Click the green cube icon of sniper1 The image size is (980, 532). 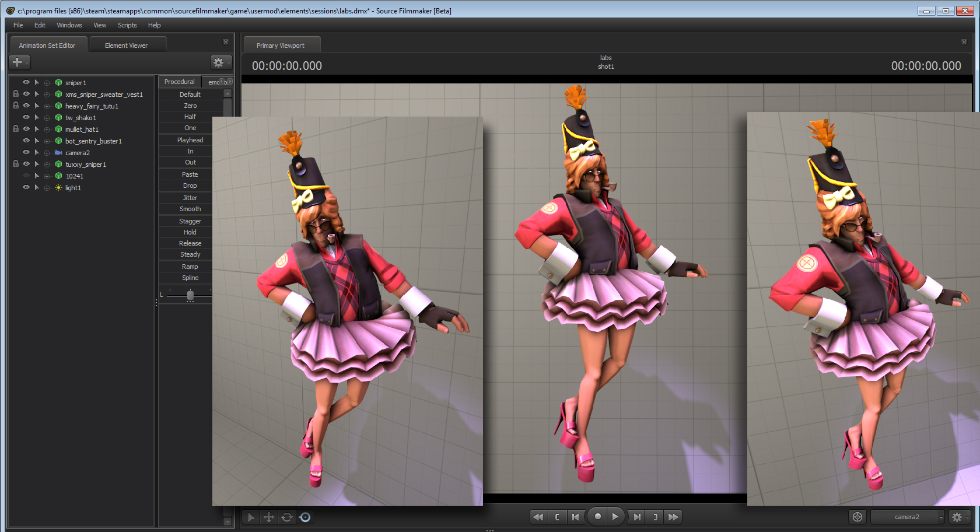pos(58,83)
